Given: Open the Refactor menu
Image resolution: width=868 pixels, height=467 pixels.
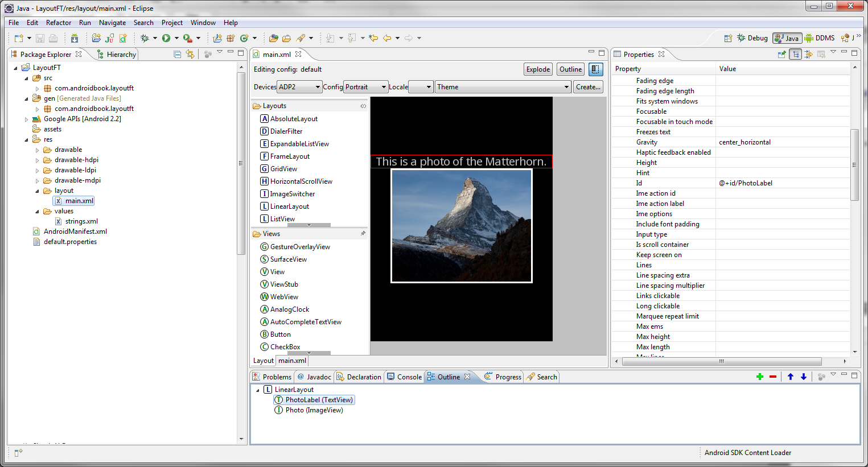Looking at the screenshot, I should click(x=59, y=23).
